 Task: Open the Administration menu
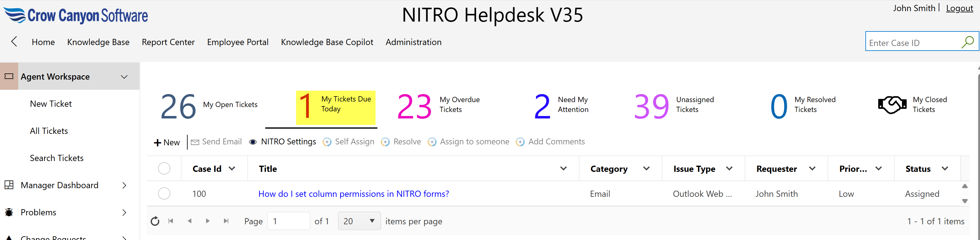click(413, 42)
